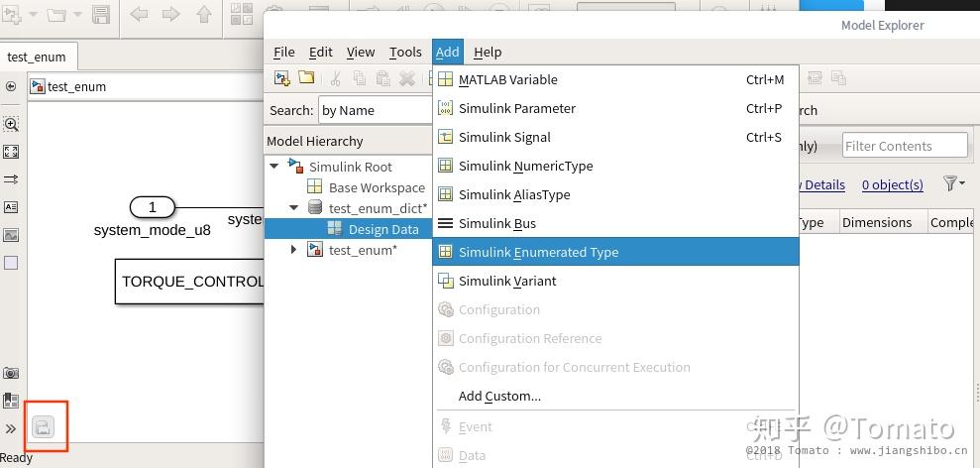Choose Simulink Parameter from Add menu
Viewport: 980px width, 468px height.
coord(615,108)
